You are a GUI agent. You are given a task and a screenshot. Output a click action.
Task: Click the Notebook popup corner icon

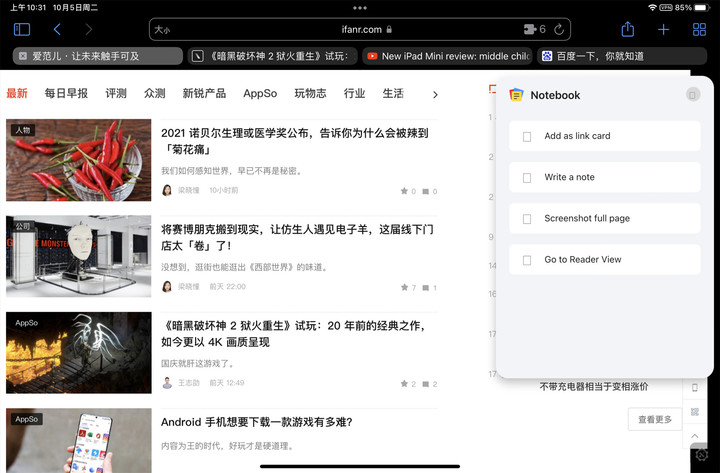(692, 95)
